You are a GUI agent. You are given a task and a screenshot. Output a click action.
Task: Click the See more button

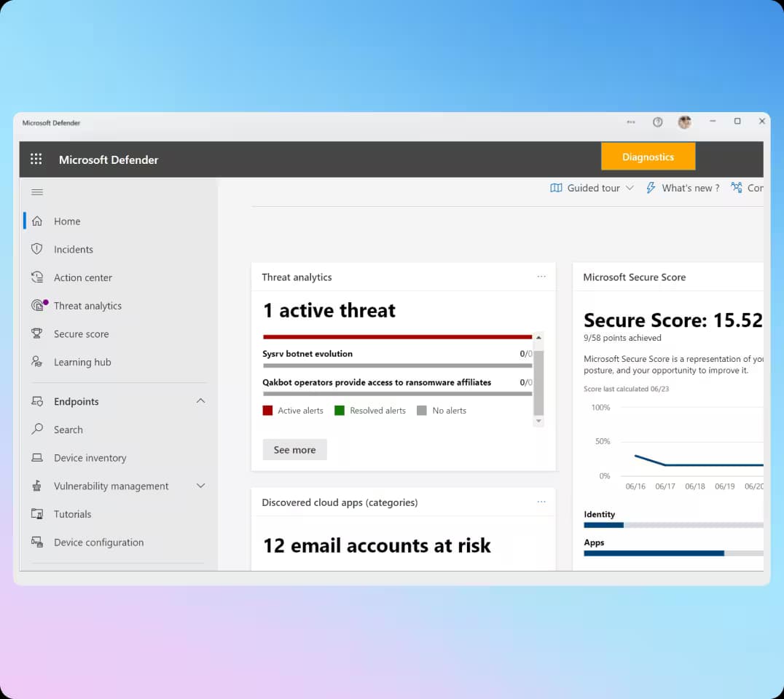(x=294, y=450)
